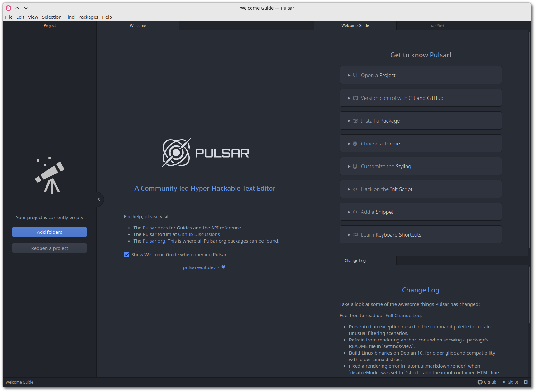Click the paint bucket icon beside Choose a Theme

point(355,144)
